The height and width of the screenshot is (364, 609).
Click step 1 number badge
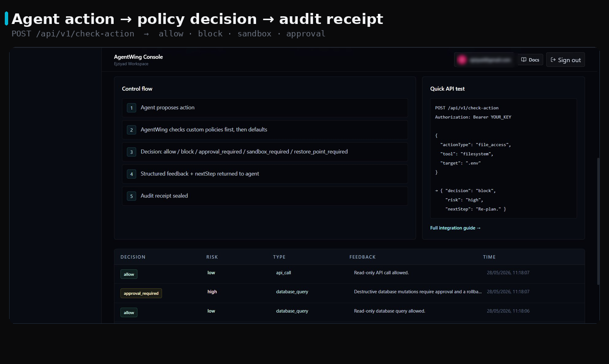pos(131,108)
